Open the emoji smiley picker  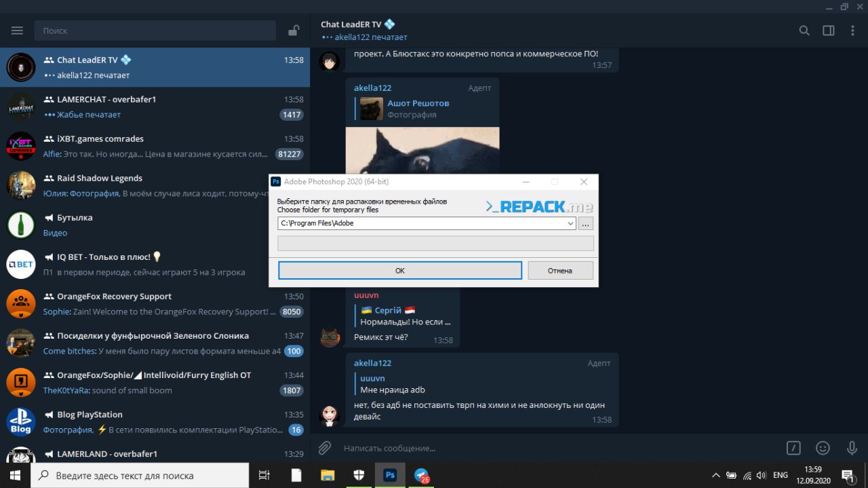click(x=823, y=448)
